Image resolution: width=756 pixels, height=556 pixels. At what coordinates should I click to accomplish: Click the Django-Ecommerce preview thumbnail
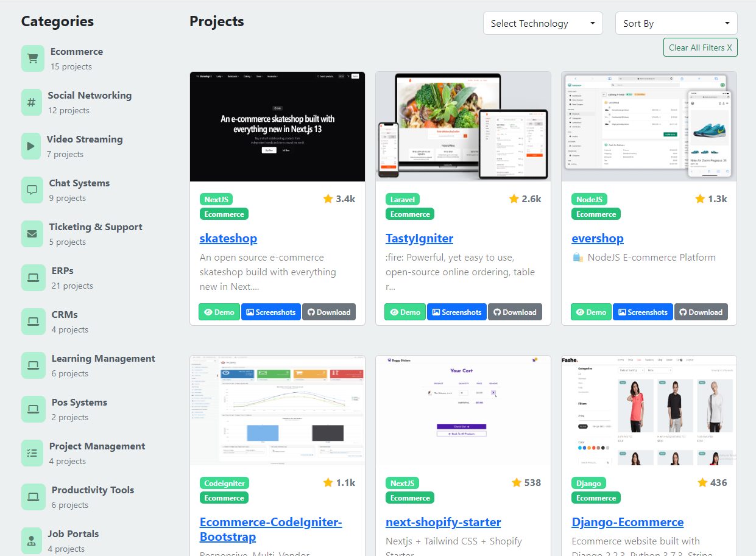pyautogui.click(x=649, y=410)
